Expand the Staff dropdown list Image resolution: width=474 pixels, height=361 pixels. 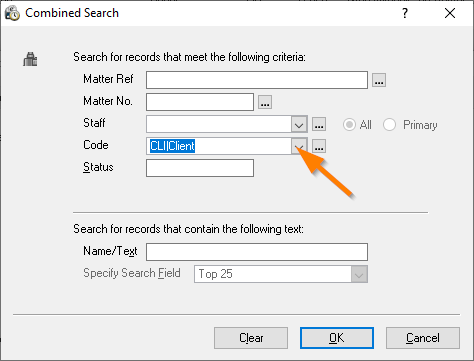(x=299, y=124)
